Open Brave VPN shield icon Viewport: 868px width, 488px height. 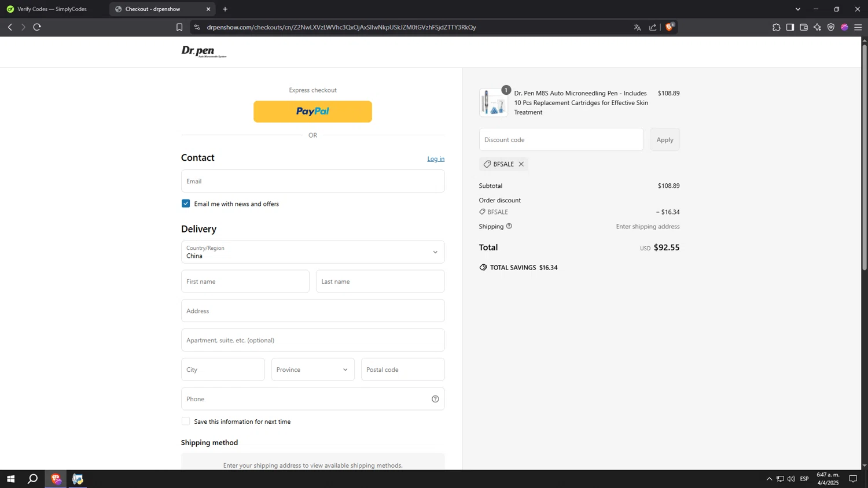pos(831,27)
